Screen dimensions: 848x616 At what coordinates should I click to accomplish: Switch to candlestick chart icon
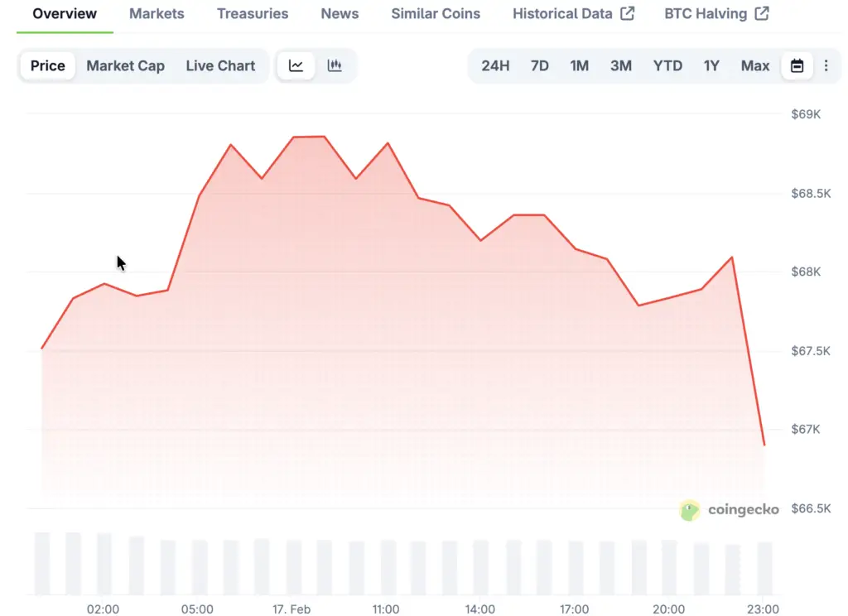[x=335, y=66]
